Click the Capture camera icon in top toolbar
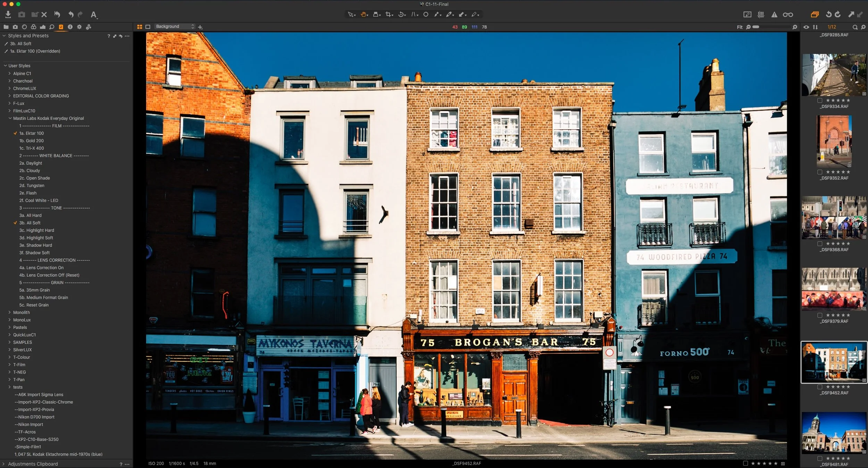Image resolution: width=868 pixels, height=468 pixels. coord(22,14)
